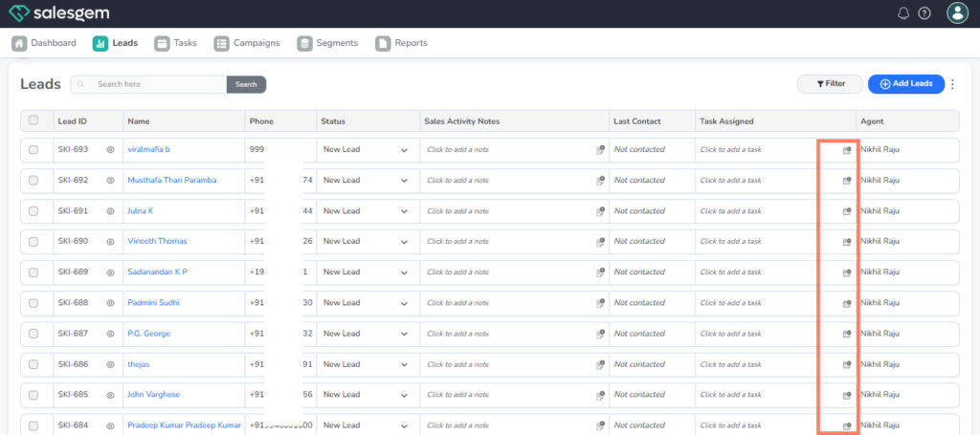Click the notifications bell icon
The height and width of the screenshot is (435, 980).
click(903, 13)
